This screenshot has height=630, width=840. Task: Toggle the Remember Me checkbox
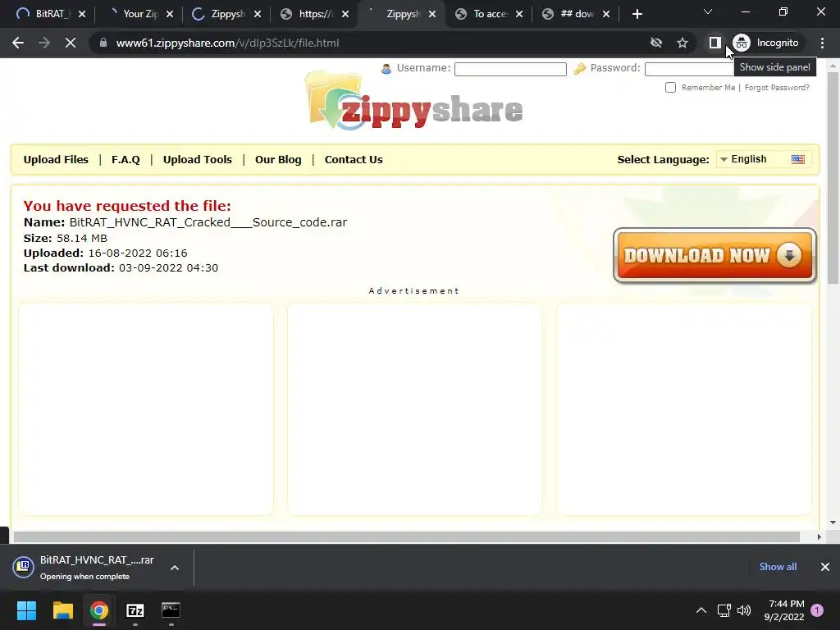(670, 87)
